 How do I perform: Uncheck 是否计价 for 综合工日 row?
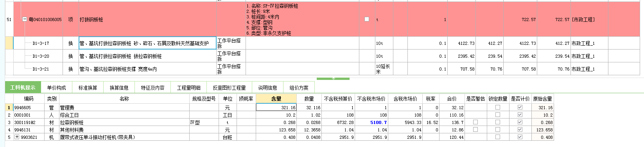(520, 115)
